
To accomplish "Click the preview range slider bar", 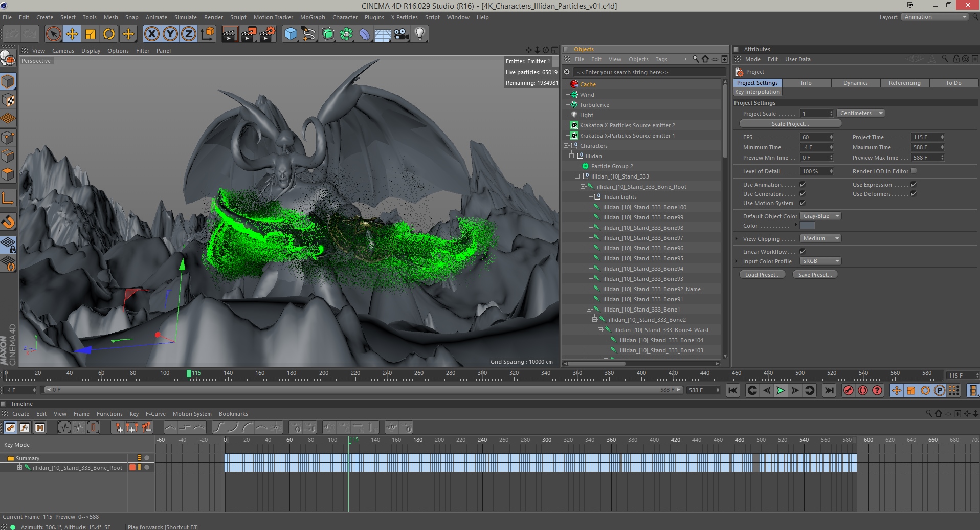I will pyautogui.click(x=363, y=390).
